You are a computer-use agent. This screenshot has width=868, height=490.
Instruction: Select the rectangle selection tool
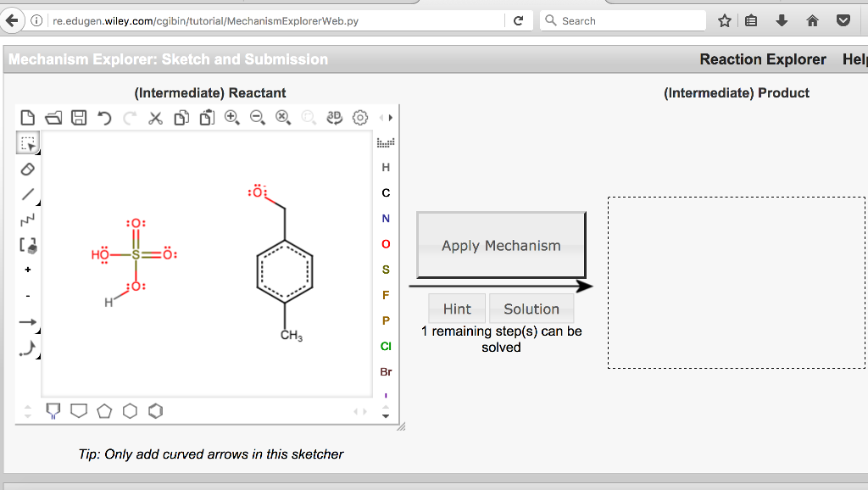coord(28,144)
